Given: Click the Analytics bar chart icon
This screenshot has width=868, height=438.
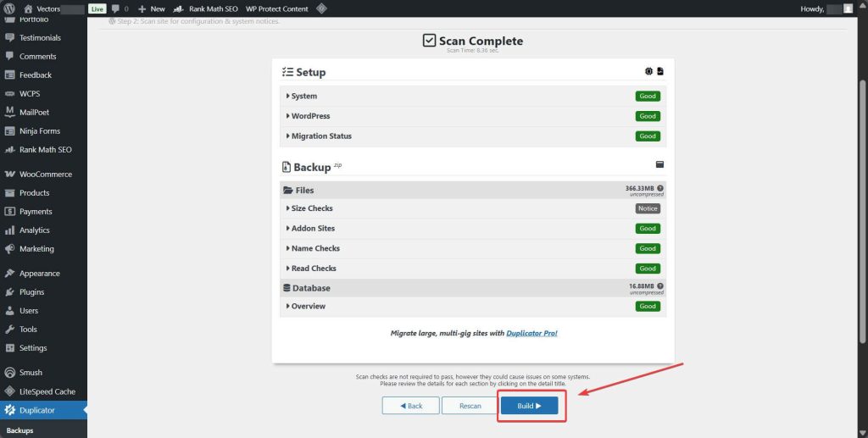Looking at the screenshot, I should [x=9, y=230].
